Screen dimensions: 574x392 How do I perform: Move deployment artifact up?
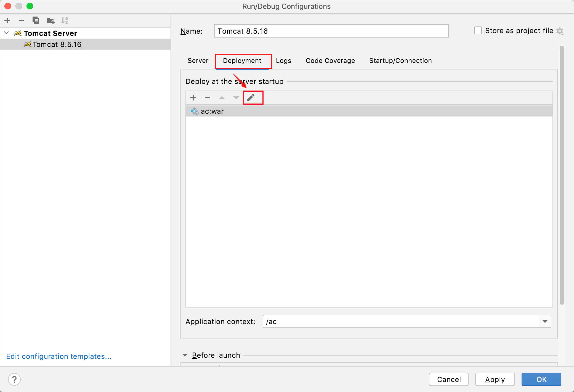(x=222, y=98)
